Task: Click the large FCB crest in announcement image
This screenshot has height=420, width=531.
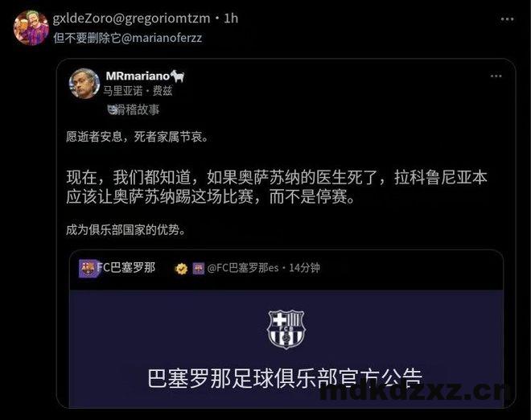Action: [286, 330]
